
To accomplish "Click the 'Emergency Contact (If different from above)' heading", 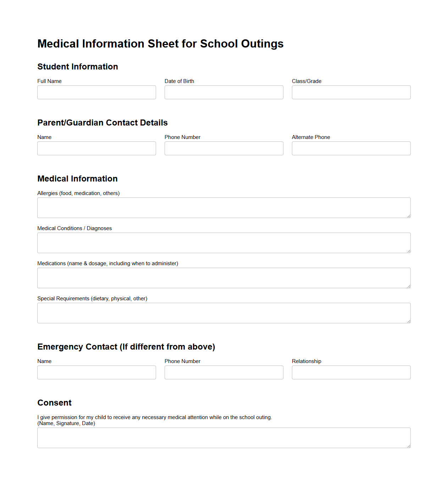I will pyautogui.click(x=126, y=347).
